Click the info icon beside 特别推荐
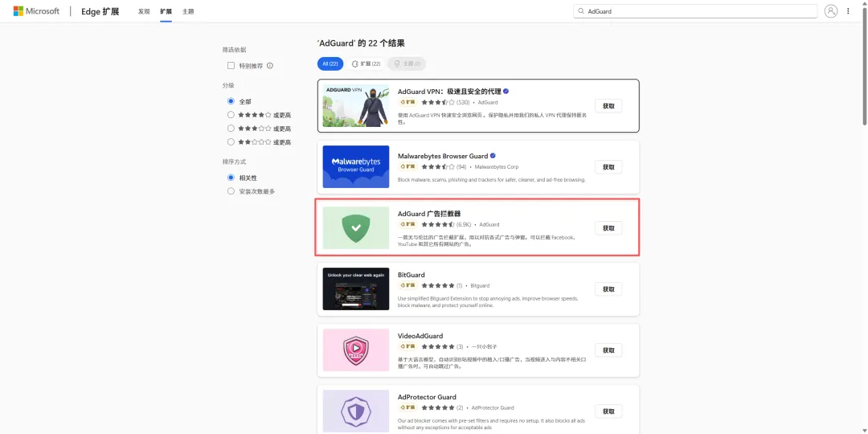Viewport: 868px width, 434px height. point(270,65)
